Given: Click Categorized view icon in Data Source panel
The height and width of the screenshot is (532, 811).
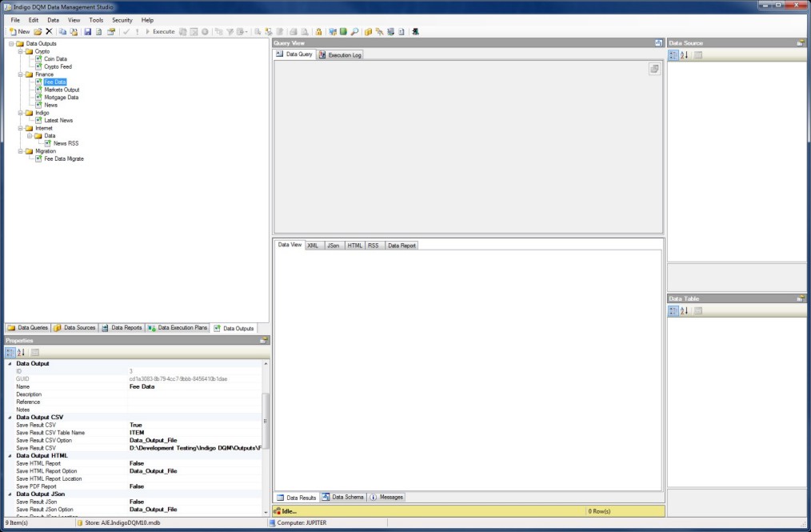Looking at the screenshot, I should point(673,55).
